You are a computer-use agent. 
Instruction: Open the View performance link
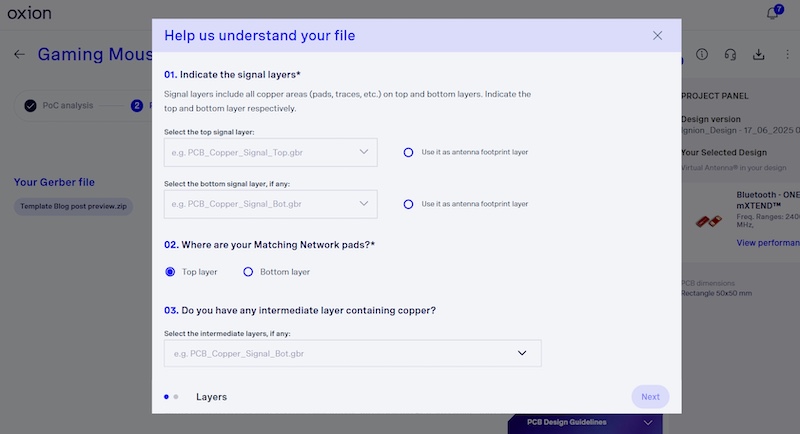coord(768,243)
